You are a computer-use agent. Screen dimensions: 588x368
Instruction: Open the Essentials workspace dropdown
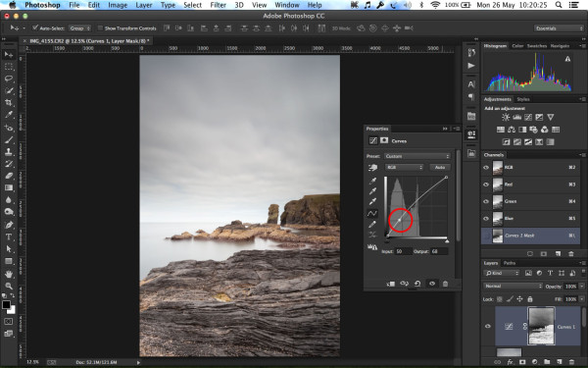[559, 28]
